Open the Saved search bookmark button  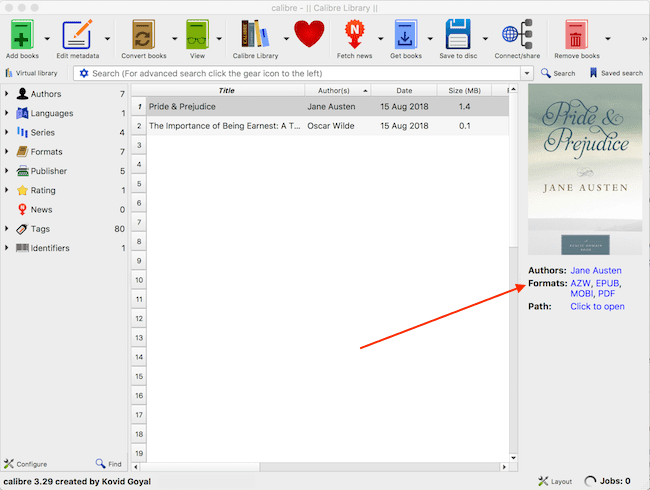(x=616, y=73)
